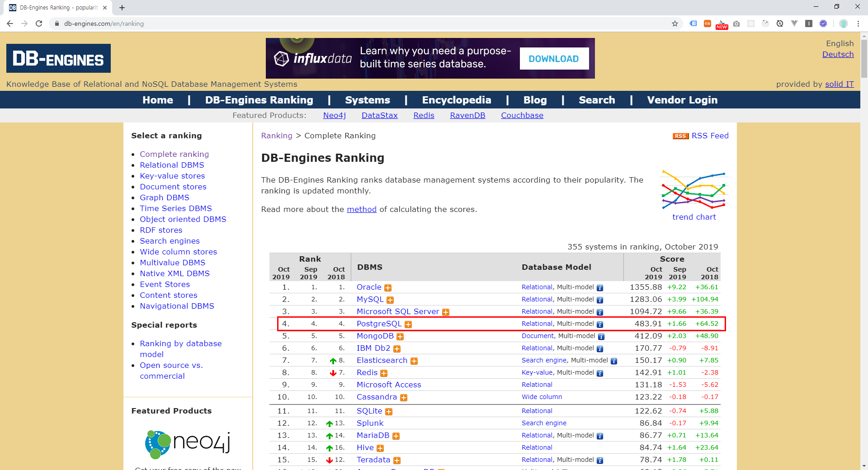This screenshot has height=470, width=868.
Task: Open the Systems navigation item
Action: click(368, 100)
